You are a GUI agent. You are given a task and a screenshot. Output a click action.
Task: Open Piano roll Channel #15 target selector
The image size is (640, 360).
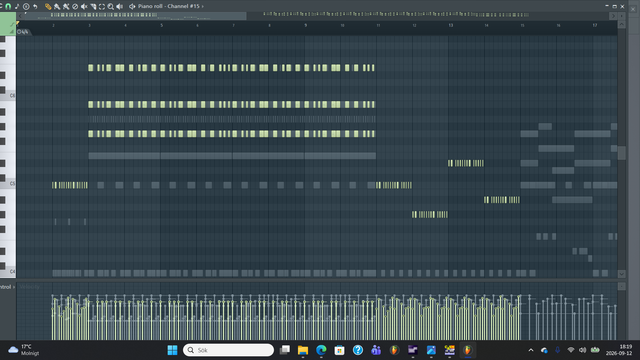click(x=169, y=6)
